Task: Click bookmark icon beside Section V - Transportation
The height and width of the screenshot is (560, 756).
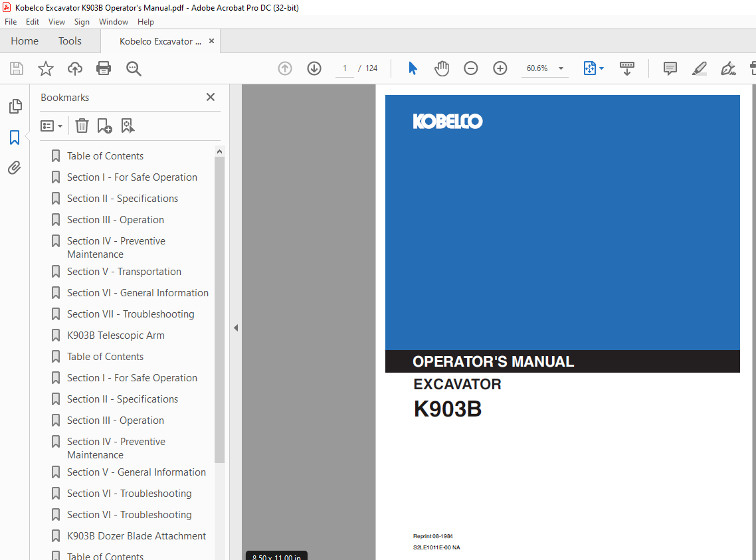Action: point(56,272)
